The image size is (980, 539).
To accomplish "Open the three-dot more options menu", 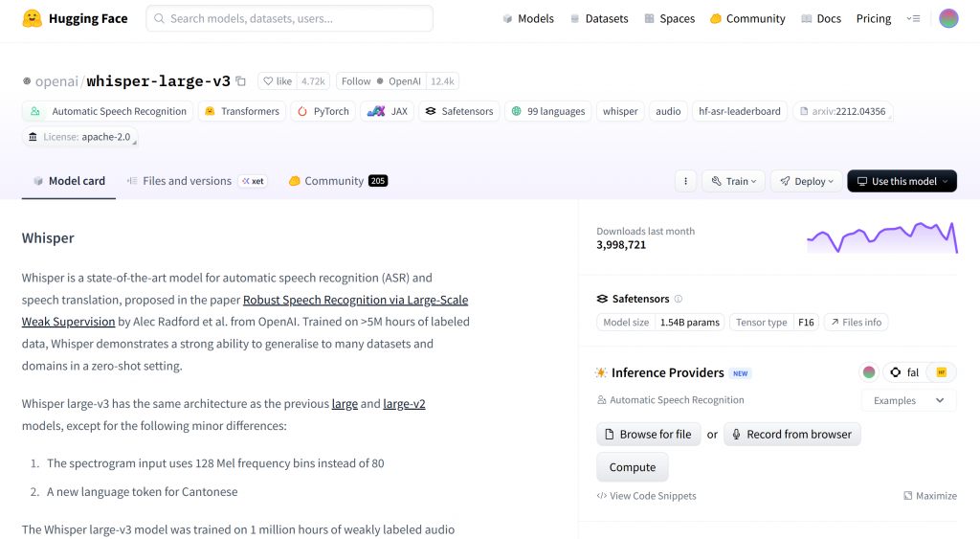I will coord(685,181).
